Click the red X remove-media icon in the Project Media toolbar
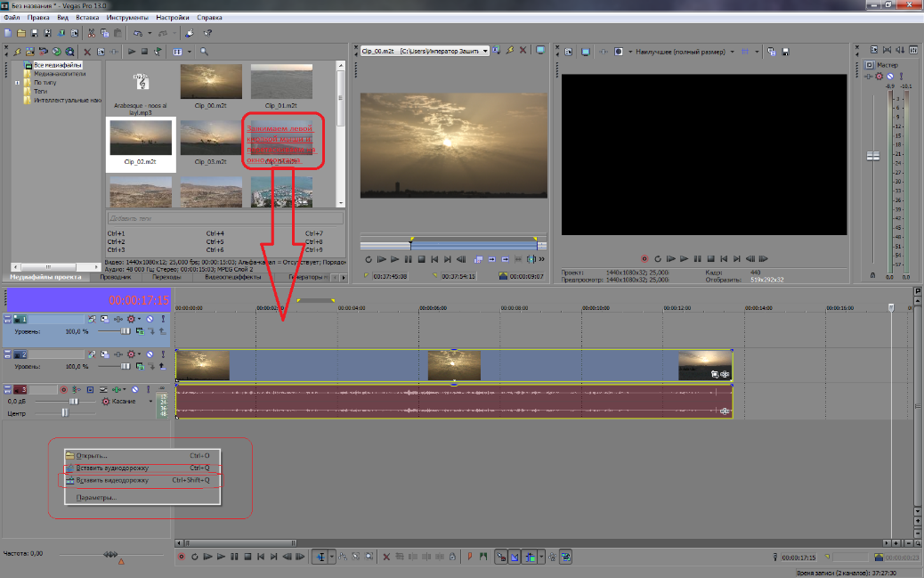Viewport: 924px width, 578px height. [x=87, y=52]
